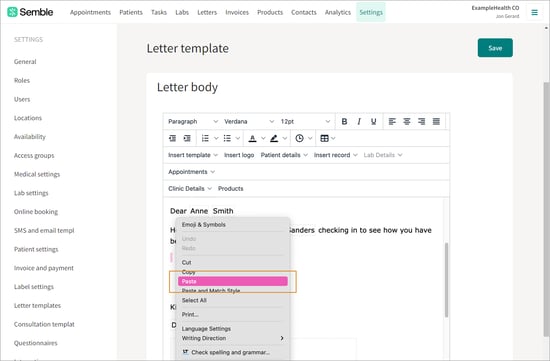The height and width of the screenshot is (361, 550).
Task: Center align text icon
Action: pos(407,121)
